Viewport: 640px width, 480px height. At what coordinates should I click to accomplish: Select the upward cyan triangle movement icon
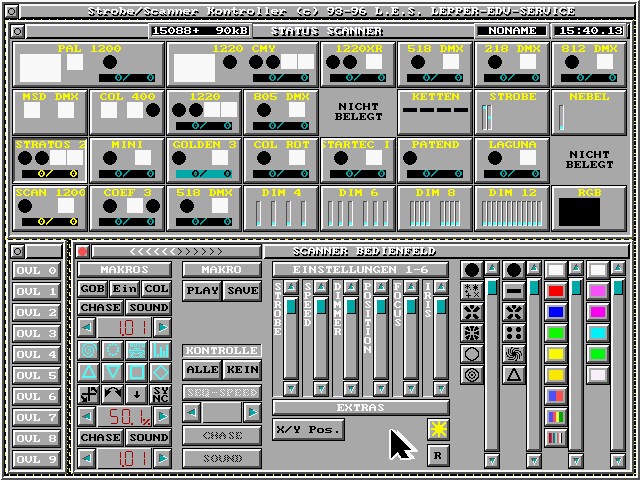[x=88, y=372]
